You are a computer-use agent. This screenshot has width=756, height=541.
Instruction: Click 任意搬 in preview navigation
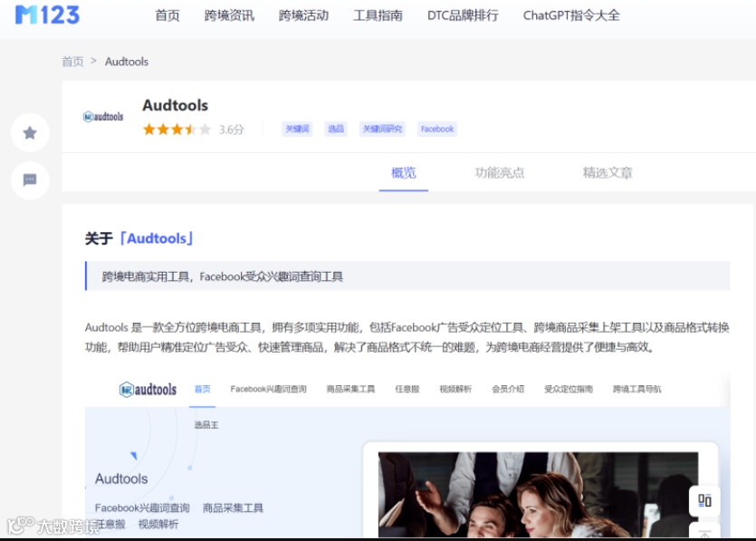407,389
